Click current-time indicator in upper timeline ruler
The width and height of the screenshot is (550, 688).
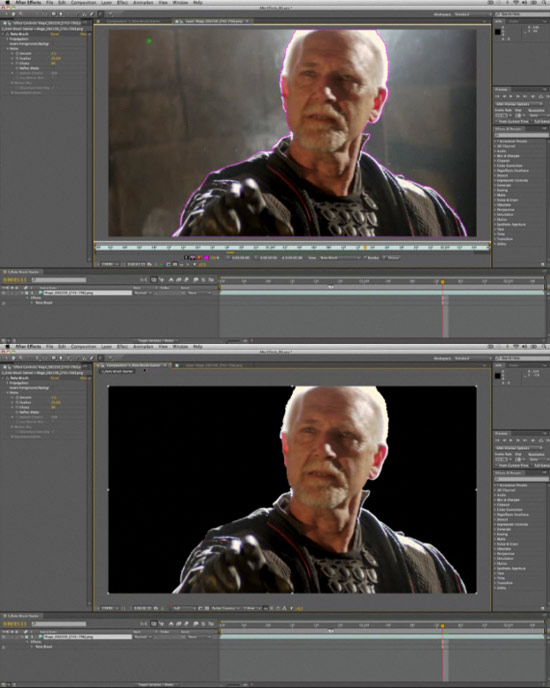click(x=442, y=282)
